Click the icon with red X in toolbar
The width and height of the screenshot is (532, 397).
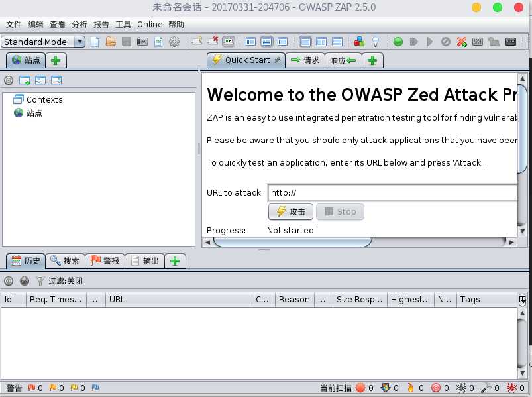tap(213, 41)
